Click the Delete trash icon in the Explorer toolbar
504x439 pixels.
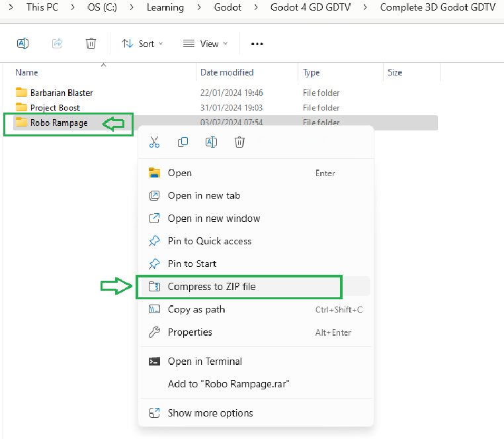pyautogui.click(x=91, y=43)
